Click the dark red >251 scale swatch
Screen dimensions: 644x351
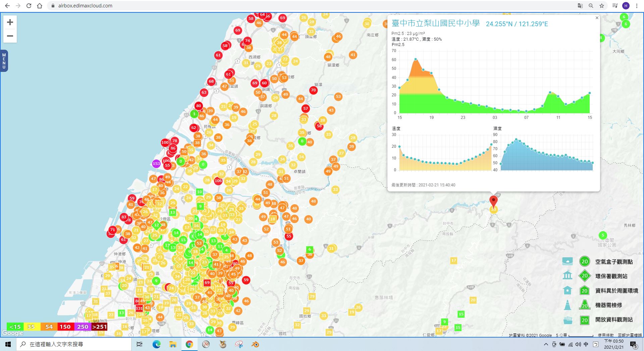click(x=99, y=326)
